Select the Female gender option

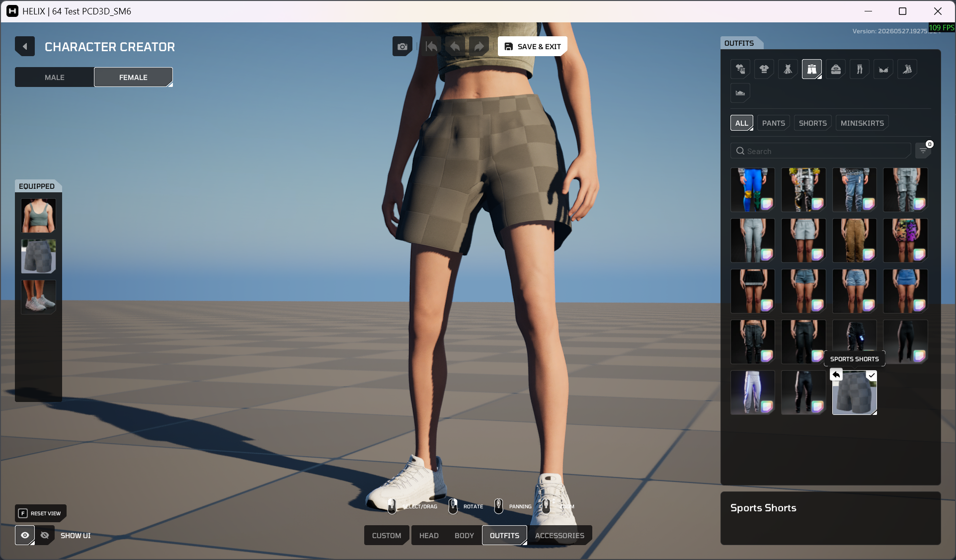(133, 78)
